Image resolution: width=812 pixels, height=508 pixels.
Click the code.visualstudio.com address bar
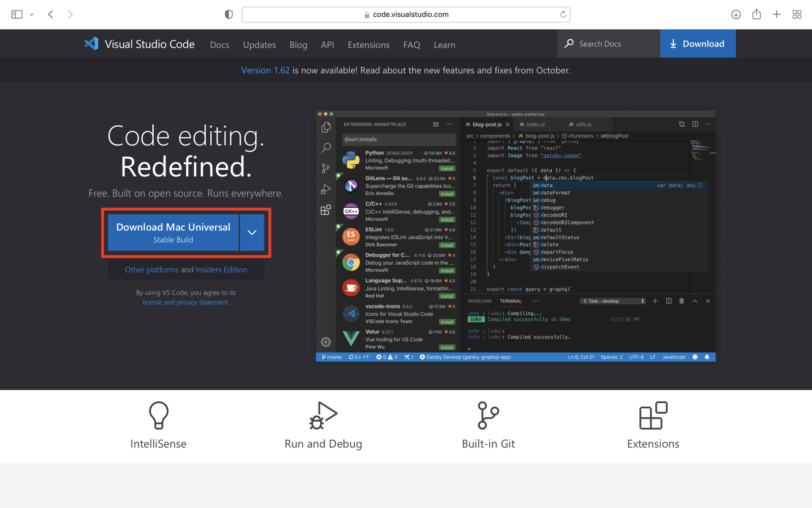pyautogui.click(x=406, y=15)
